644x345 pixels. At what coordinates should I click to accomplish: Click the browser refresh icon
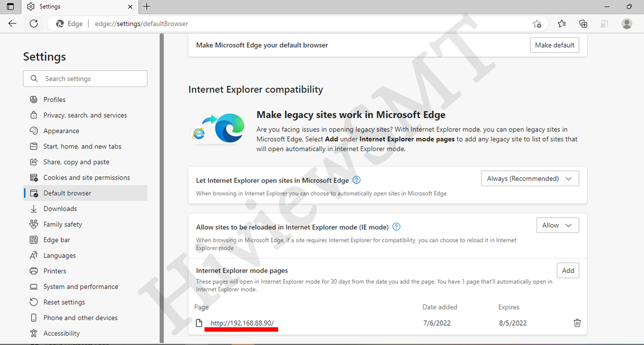[x=34, y=24]
